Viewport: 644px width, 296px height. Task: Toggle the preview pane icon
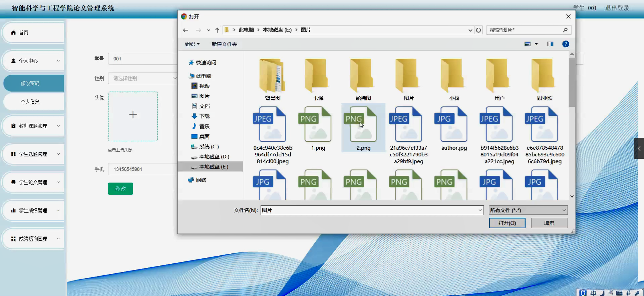[550, 44]
